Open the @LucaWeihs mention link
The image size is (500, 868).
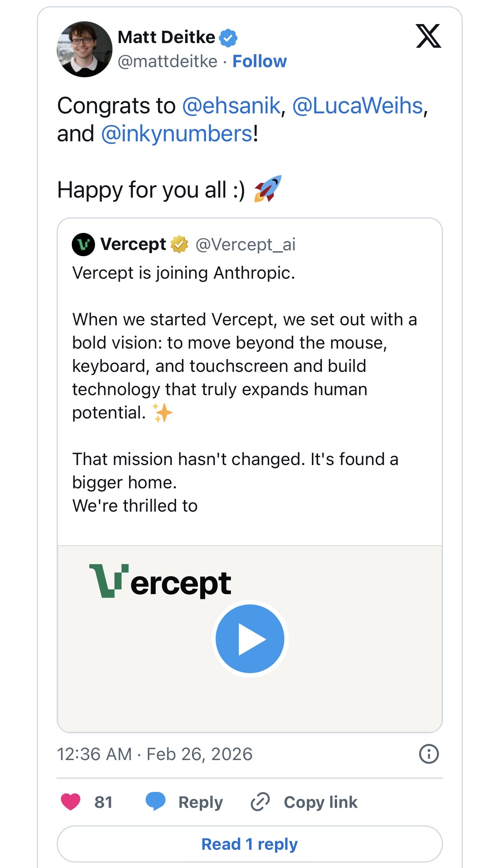click(x=357, y=106)
